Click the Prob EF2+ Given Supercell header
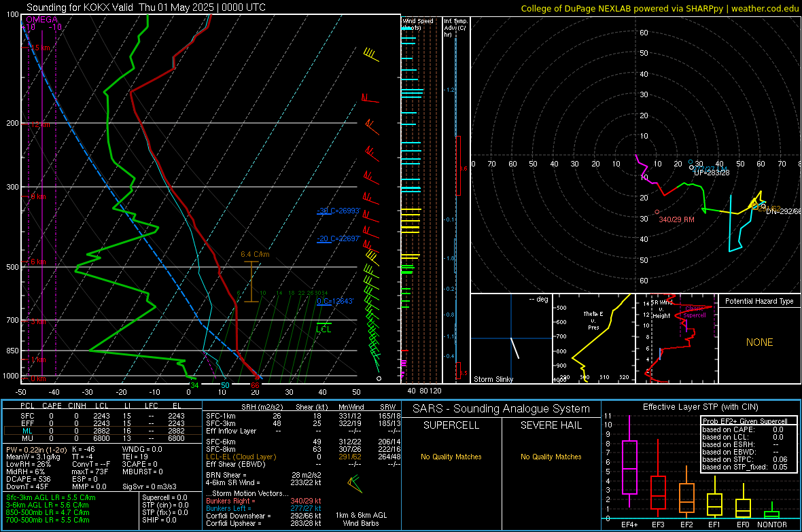Viewport: 802px width, 532px height. tap(745, 421)
